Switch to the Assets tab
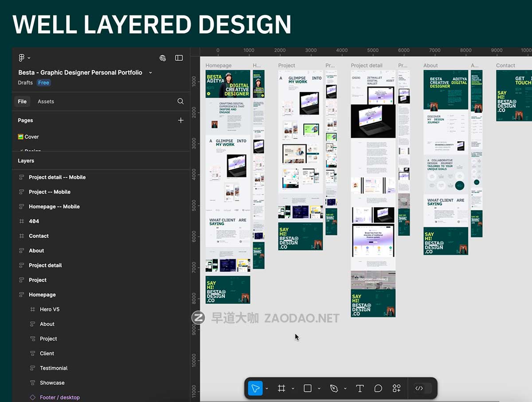532x402 pixels. pos(46,101)
